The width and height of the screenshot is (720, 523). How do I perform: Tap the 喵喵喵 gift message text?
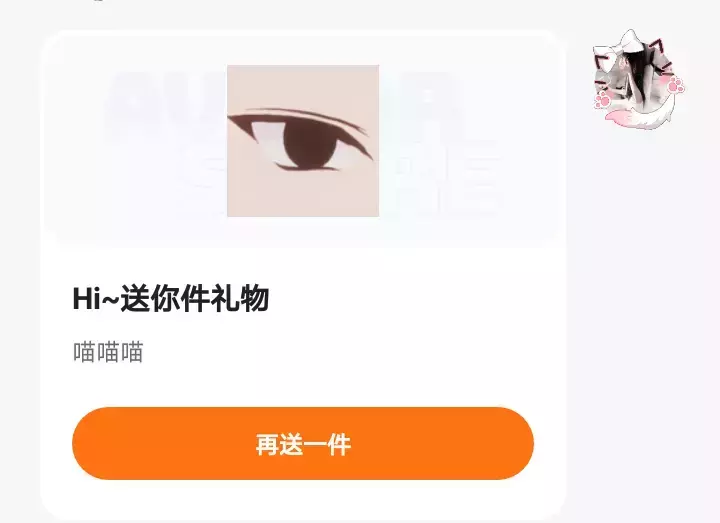(108, 352)
